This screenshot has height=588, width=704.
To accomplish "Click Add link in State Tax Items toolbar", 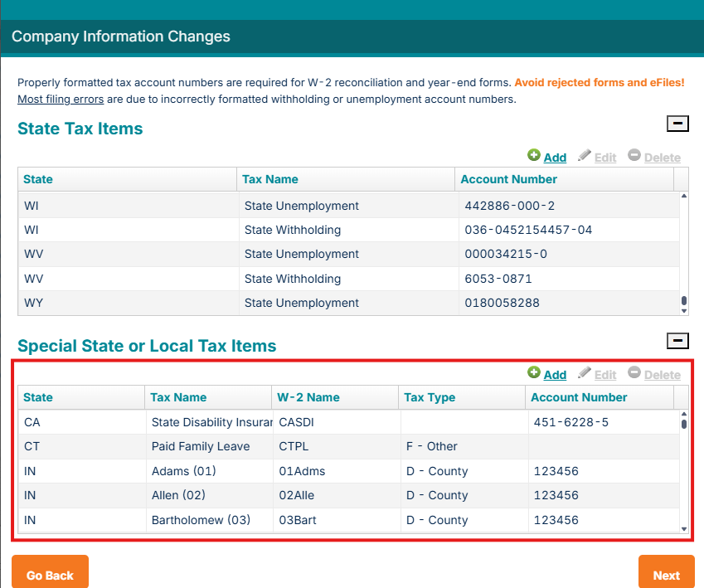I will click(x=555, y=158).
